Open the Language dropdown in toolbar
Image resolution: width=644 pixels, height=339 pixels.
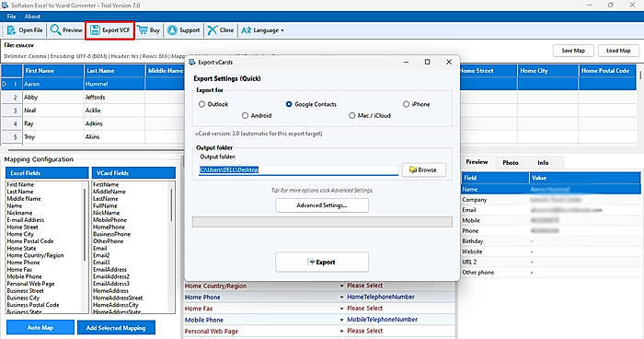pos(262,30)
